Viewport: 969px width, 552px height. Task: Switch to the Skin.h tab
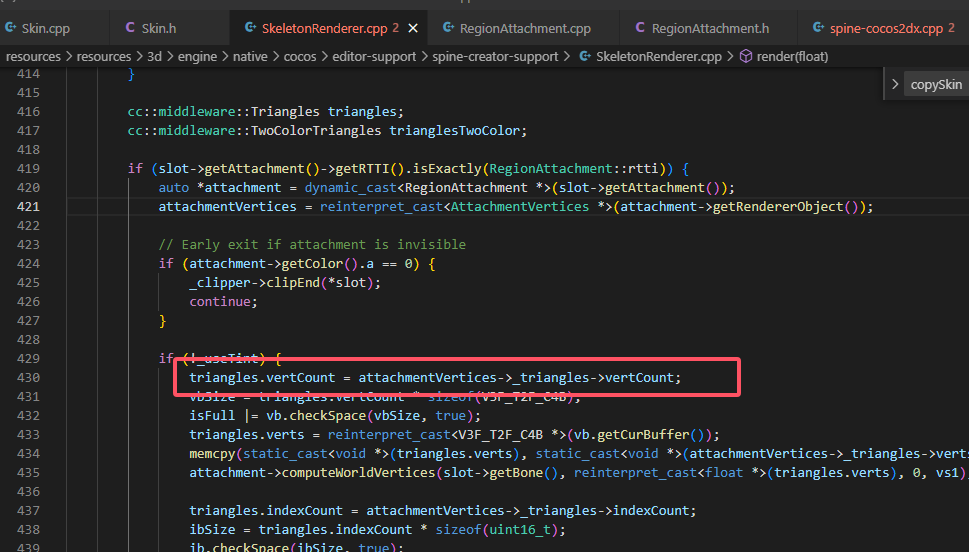(159, 28)
